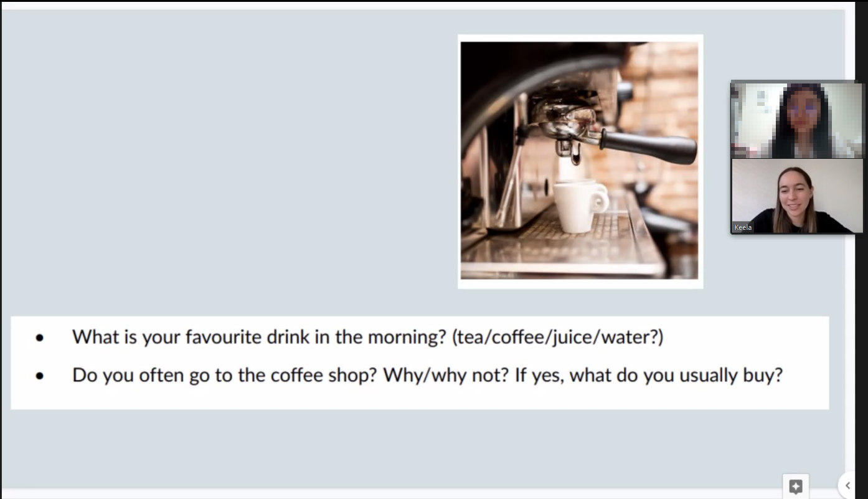Select Keela's webcam video tile
The image size is (868, 499).
[x=797, y=196]
